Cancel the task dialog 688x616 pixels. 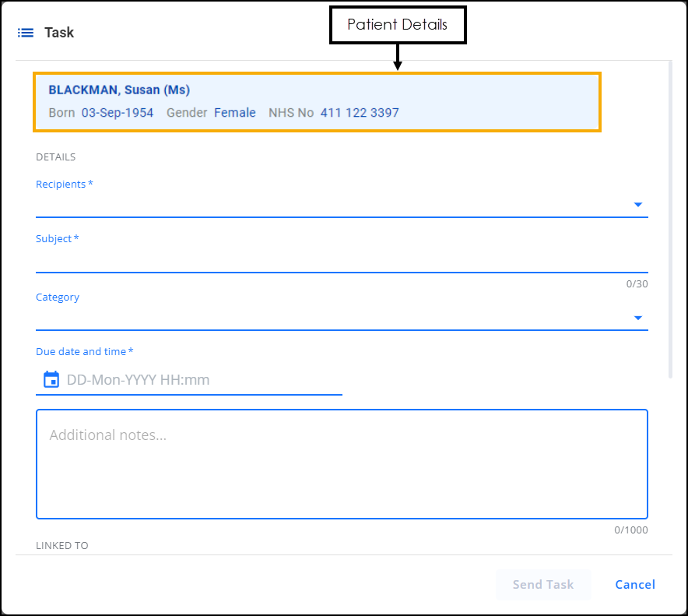635,584
